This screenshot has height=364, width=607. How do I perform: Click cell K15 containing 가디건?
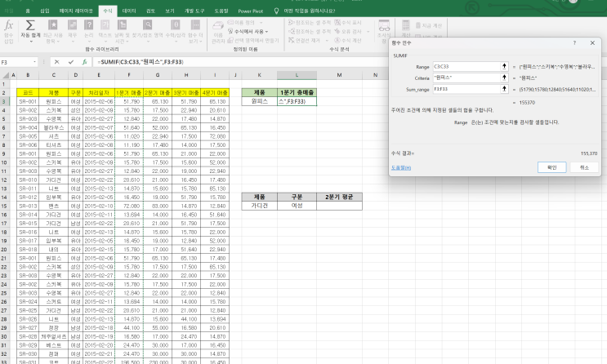tap(259, 206)
